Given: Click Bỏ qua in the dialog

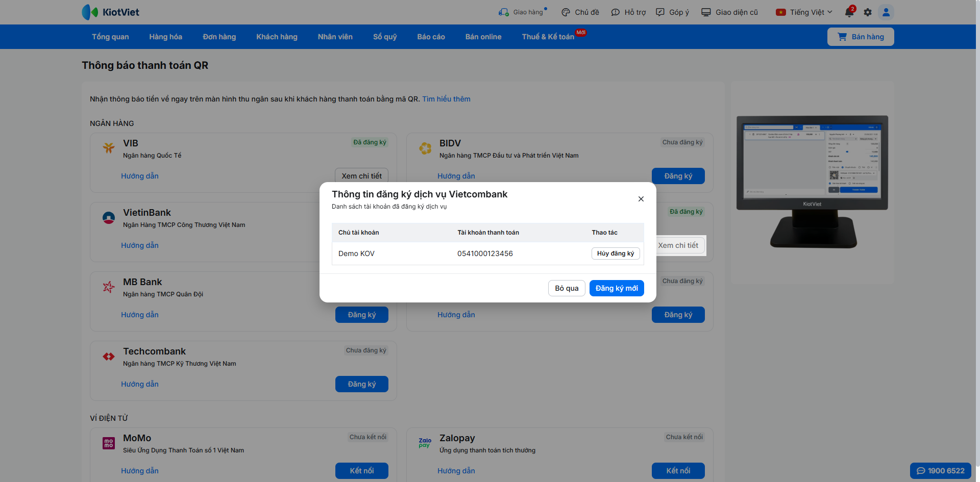Looking at the screenshot, I should (567, 288).
